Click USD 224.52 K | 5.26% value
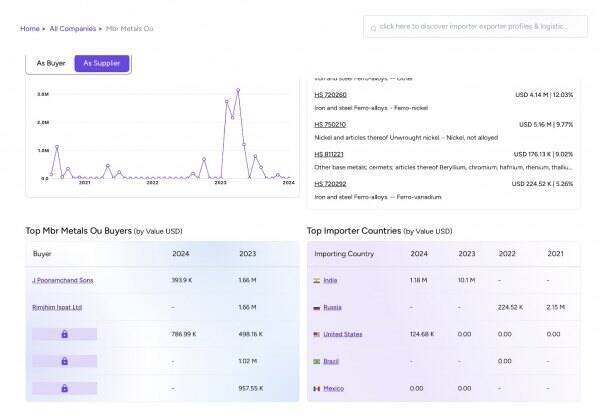Screen dimensions: 600x420 click(542, 184)
